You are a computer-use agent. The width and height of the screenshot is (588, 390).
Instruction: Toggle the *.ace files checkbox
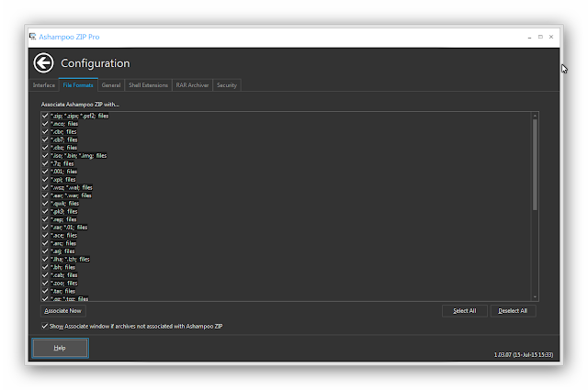point(45,235)
